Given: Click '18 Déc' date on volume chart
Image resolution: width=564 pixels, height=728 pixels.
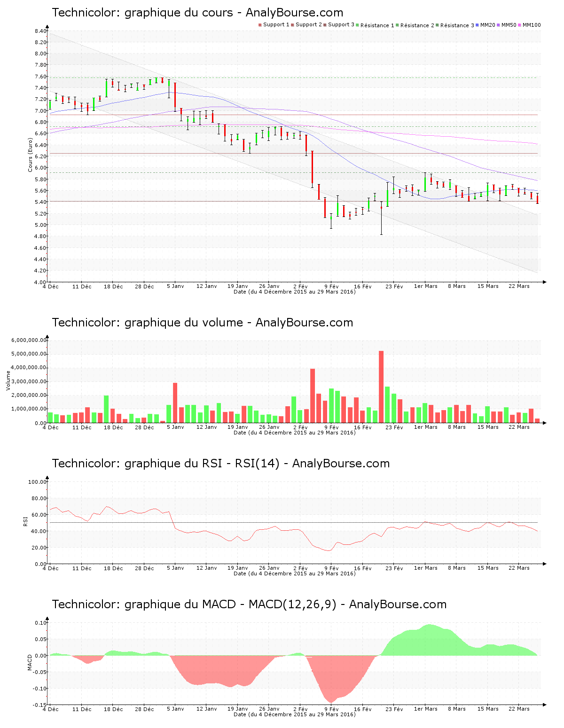Looking at the screenshot, I should click(x=113, y=427).
